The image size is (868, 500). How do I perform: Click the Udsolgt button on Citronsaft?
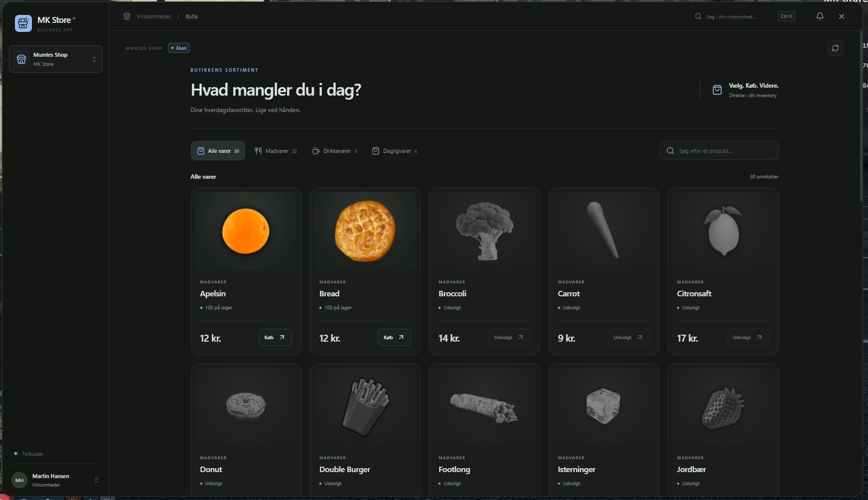(x=747, y=338)
